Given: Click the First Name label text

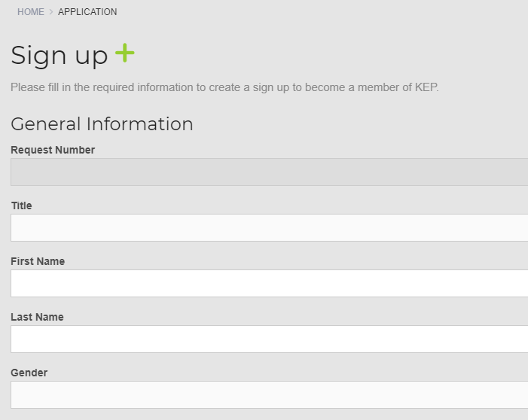Looking at the screenshot, I should tap(38, 261).
